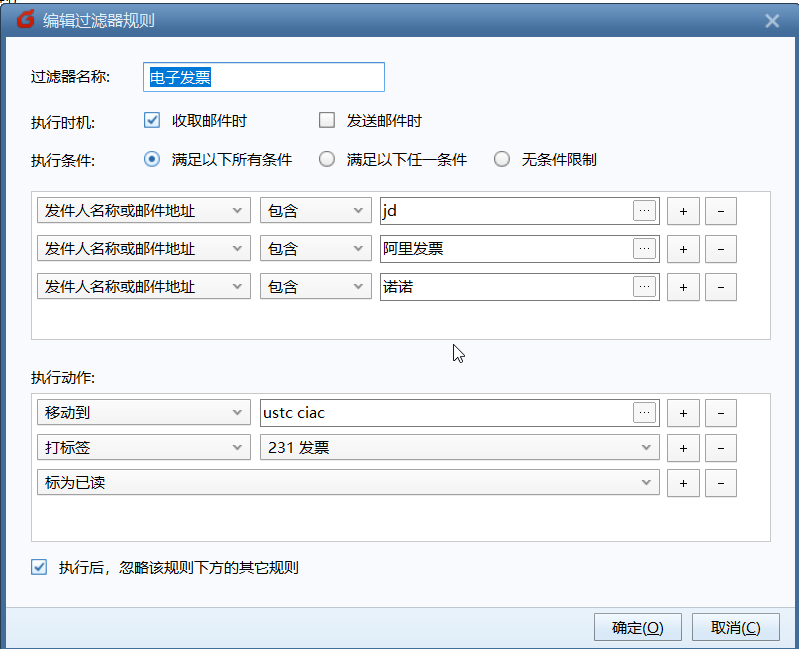
Task: Select the 满足以下任一条件 radio option
Action: 327,159
